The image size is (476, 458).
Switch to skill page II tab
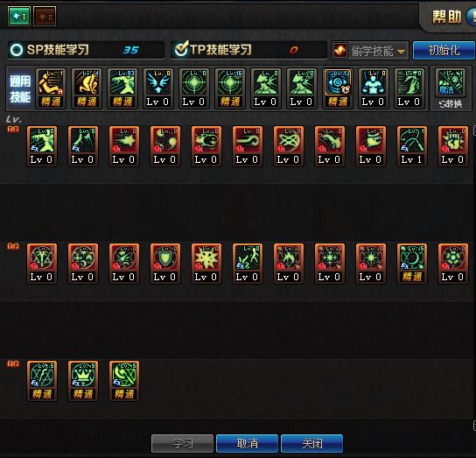click(x=45, y=16)
